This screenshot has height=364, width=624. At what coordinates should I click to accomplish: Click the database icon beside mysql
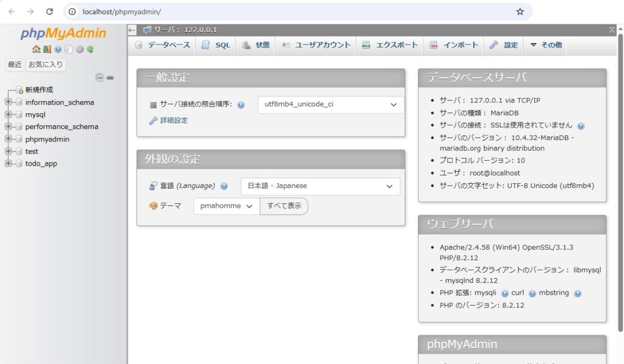point(19,115)
